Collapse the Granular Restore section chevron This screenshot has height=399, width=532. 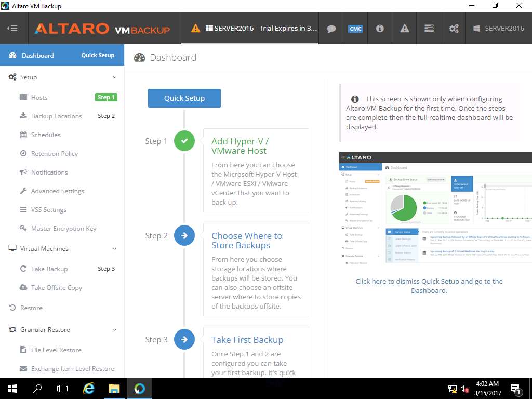point(115,330)
